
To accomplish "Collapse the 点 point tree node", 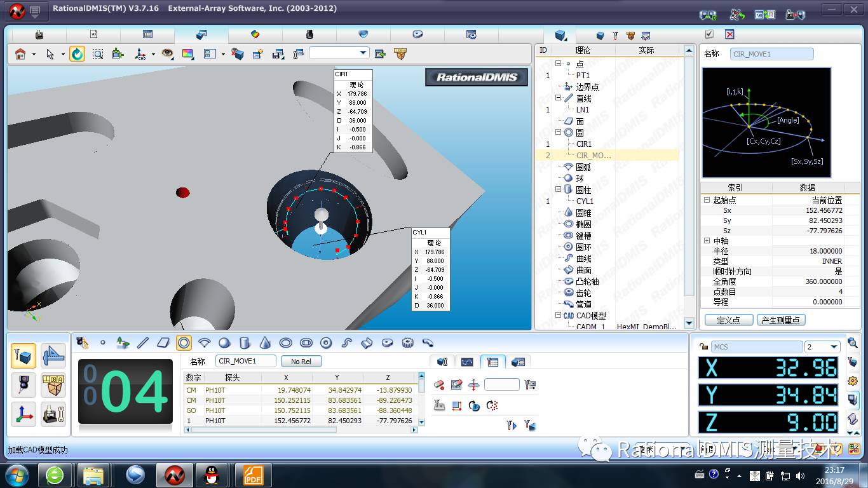I will 558,64.
